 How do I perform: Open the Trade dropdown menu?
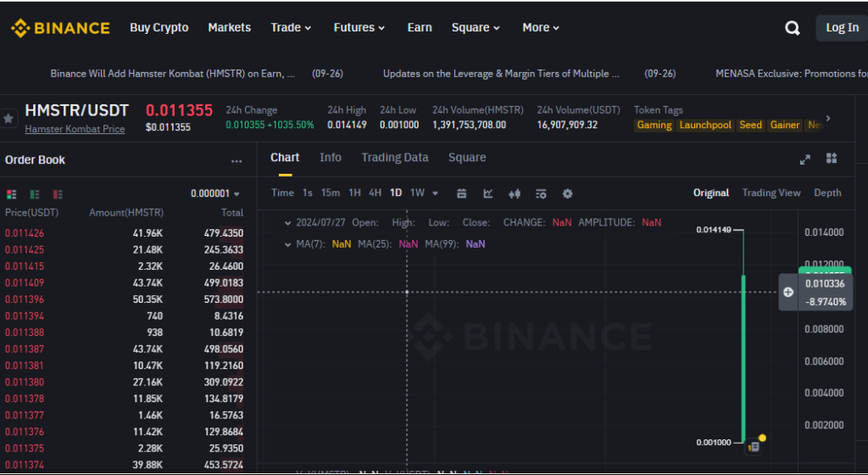point(291,28)
